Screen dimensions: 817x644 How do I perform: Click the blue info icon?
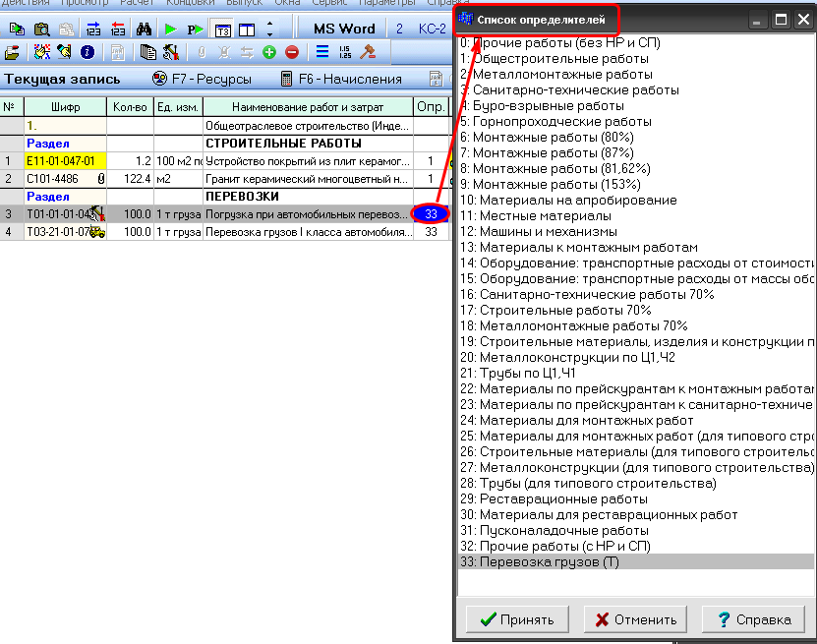(x=88, y=52)
